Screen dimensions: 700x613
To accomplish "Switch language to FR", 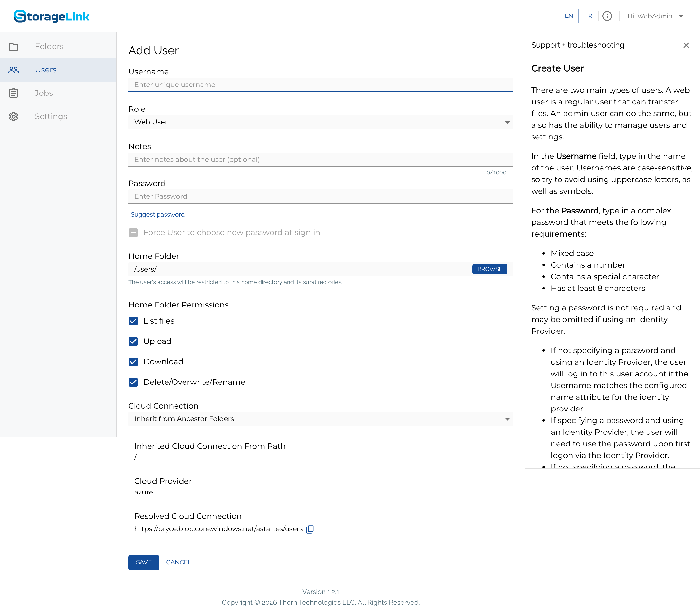I will coord(588,16).
